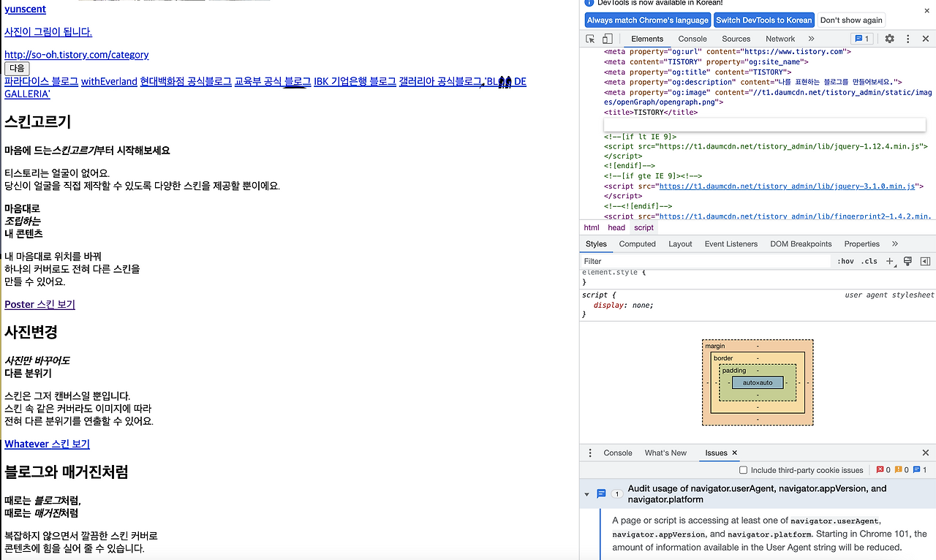
Task: Toggle the :hov element state button
Action: 845,261
